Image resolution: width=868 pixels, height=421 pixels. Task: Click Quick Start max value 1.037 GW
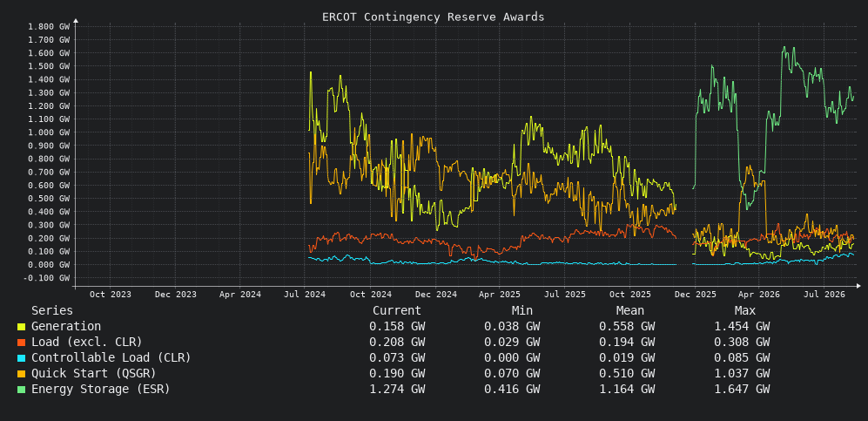(742, 373)
